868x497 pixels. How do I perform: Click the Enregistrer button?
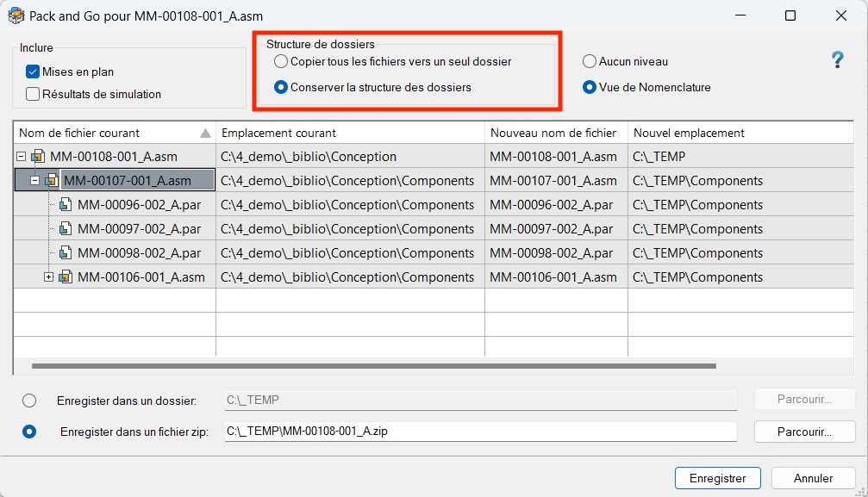717,478
